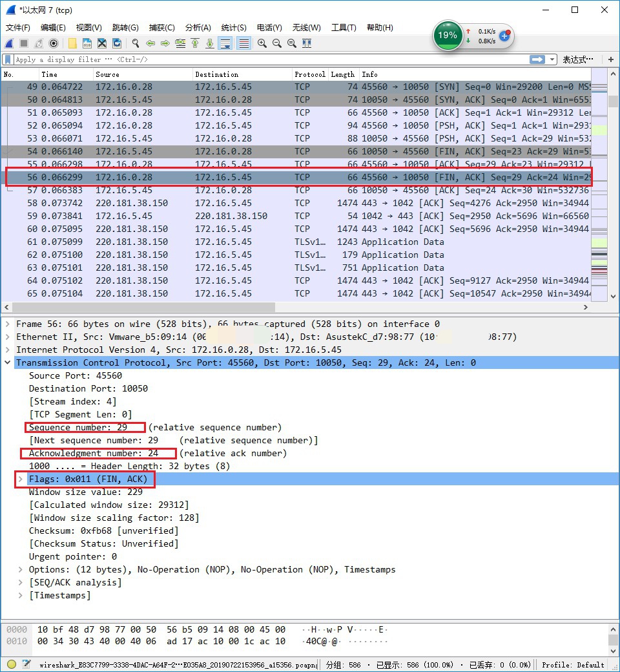The height and width of the screenshot is (672, 620).
Task: Open the 视图(V) menu
Action: coord(88,28)
